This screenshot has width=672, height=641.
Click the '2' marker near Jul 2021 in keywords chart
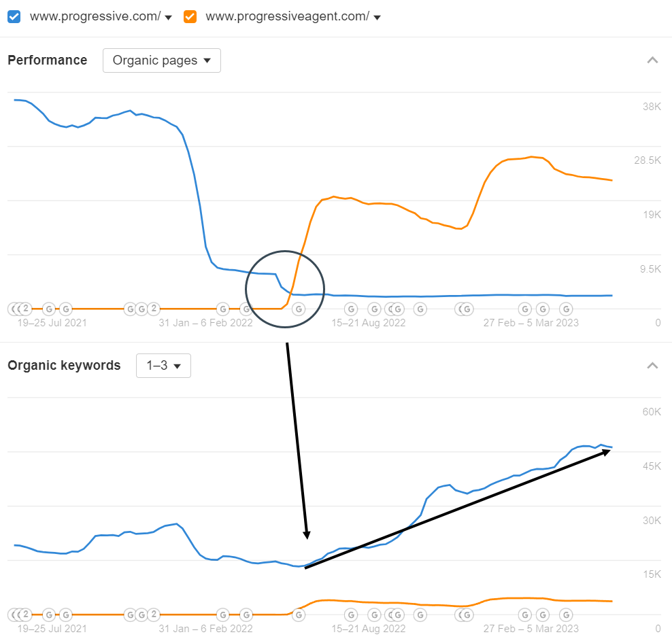pyautogui.click(x=25, y=614)
